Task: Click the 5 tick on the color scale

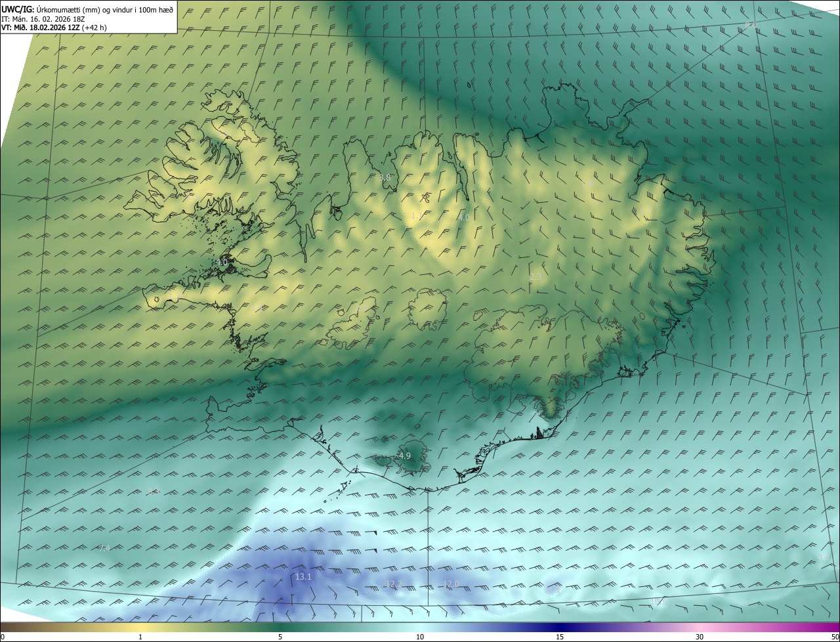Action: (x=280, y=637)
